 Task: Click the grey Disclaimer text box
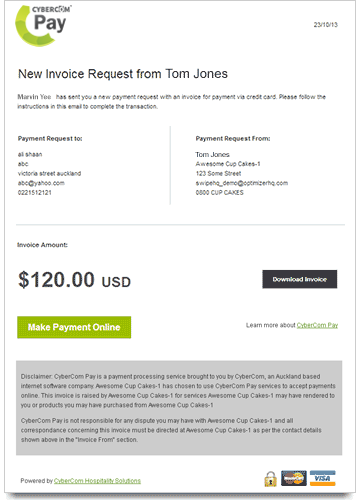(x=179, y=408)
